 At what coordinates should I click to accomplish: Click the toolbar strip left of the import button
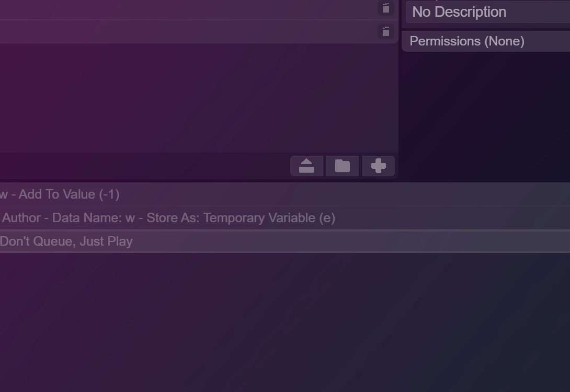(x=145, y=166)
